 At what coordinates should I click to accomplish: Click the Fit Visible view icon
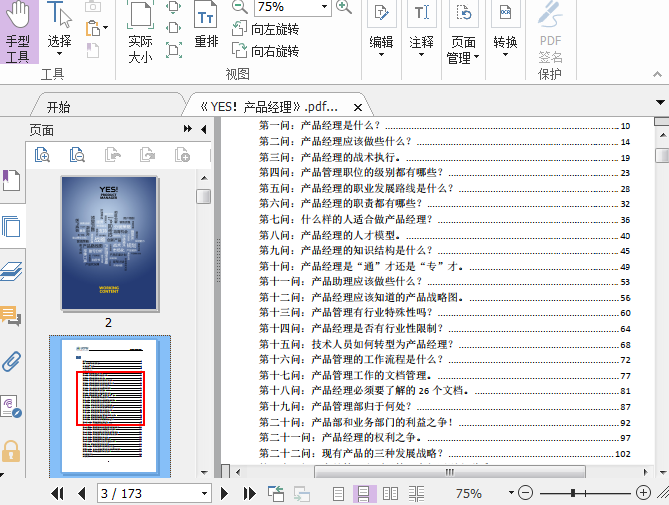[174, 50]
